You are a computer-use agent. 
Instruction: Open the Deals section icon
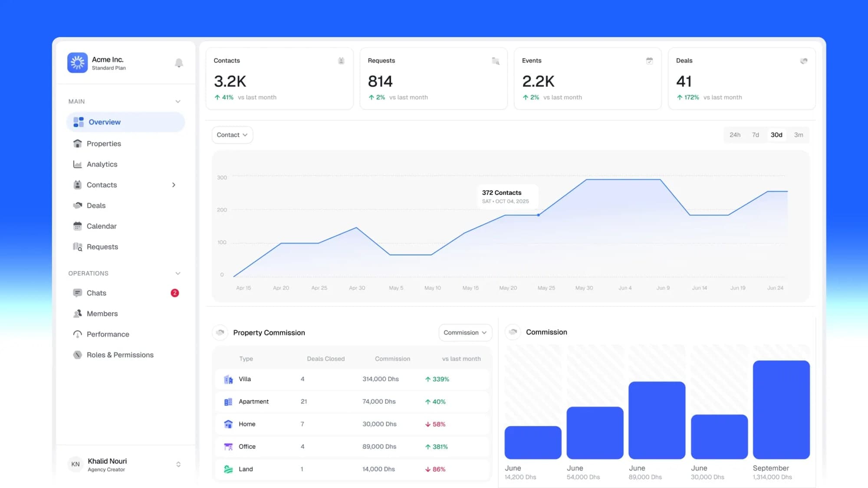pos(77,205)
